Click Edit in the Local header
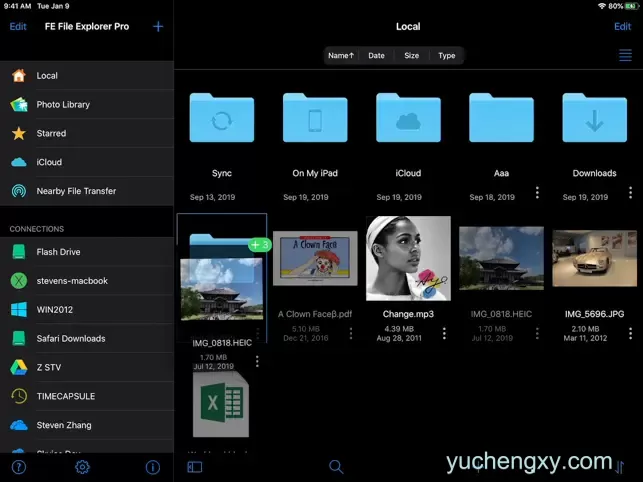 pyautogui.click(x=622, y=27)
